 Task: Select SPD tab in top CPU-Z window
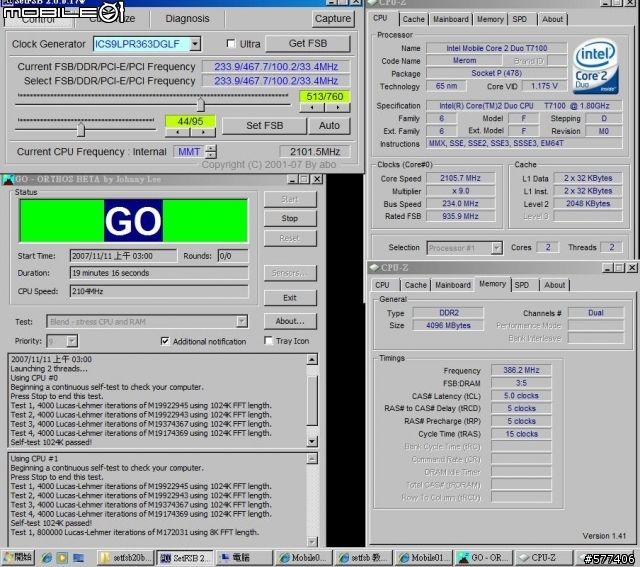click(520, 19)
